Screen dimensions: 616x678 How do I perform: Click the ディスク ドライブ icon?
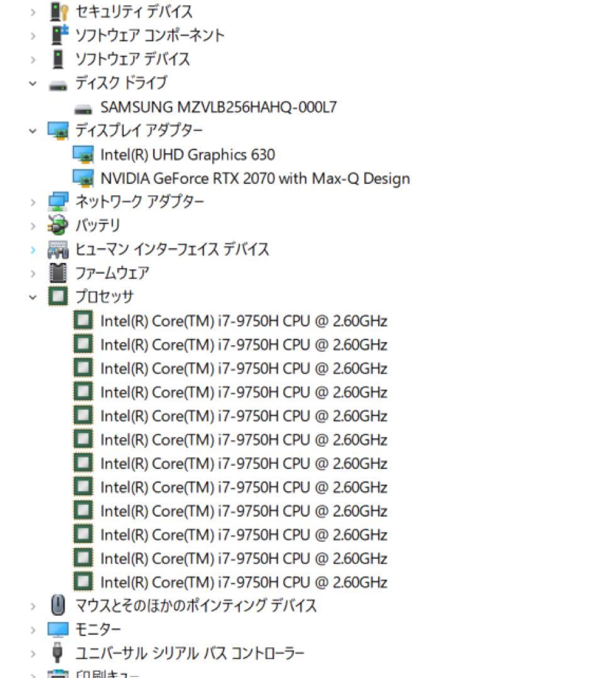point(57,82)
